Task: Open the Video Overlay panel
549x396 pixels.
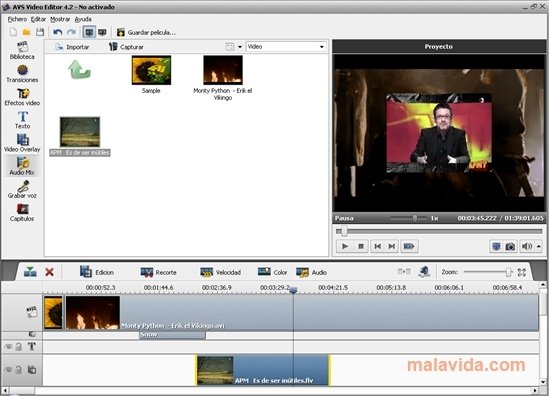Action: pos(22,143)
